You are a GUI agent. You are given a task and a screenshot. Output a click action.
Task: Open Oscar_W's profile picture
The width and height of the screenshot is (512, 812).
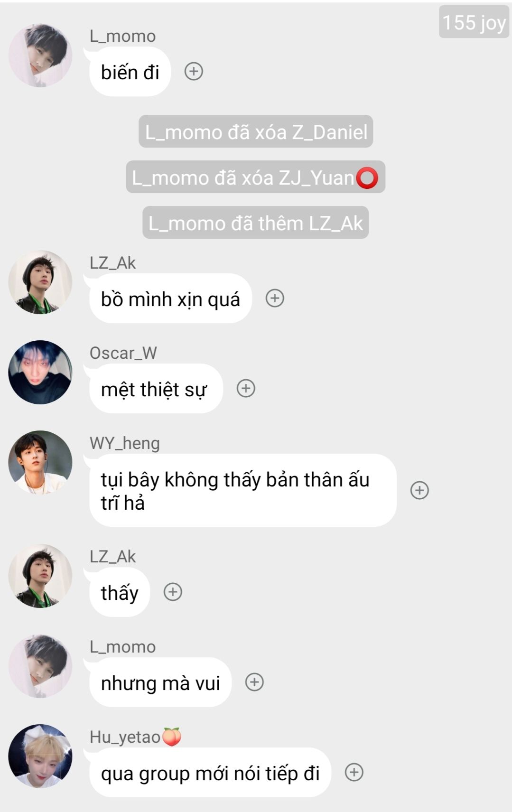(40, 373)
